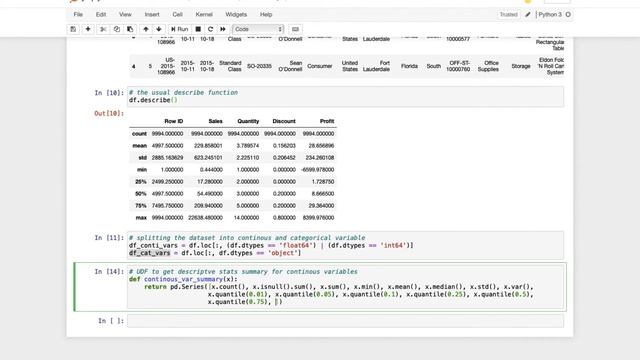Click the In [11] splitting dataset cell
This screenshot has height=360, width=640.
345,245
